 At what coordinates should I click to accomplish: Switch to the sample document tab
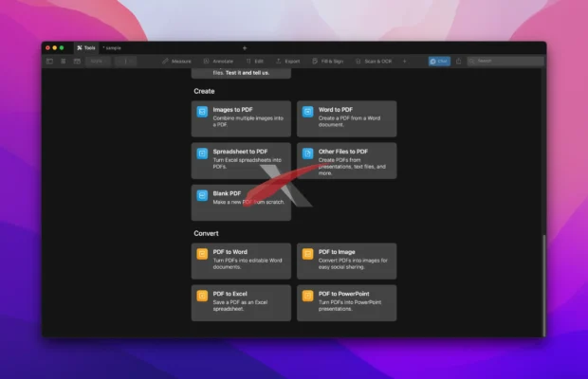coord(112,48)
